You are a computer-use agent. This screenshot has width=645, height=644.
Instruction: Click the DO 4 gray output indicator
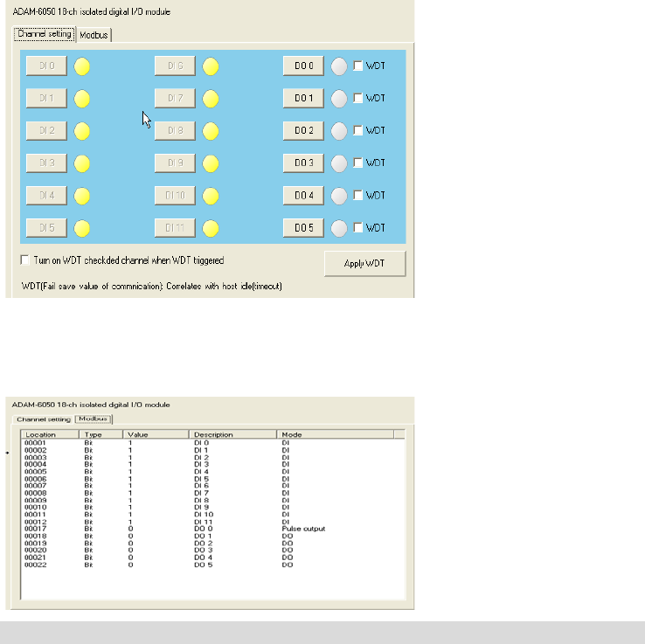[x=339, y=196]
